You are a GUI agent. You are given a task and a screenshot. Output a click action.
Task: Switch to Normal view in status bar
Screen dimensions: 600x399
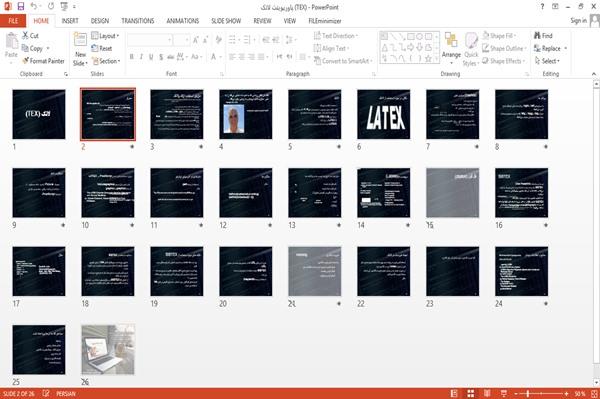click(454, 393)
